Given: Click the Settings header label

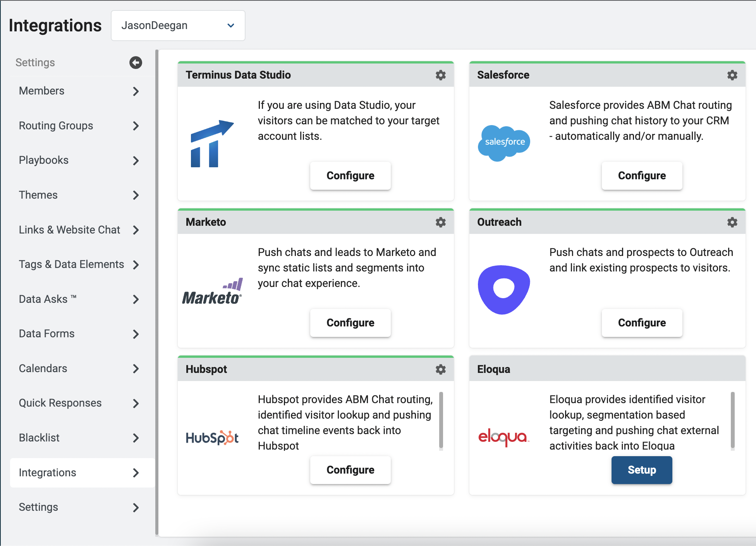Looking at the screenshot, I should pyautogui.click(x=35, y=62).
